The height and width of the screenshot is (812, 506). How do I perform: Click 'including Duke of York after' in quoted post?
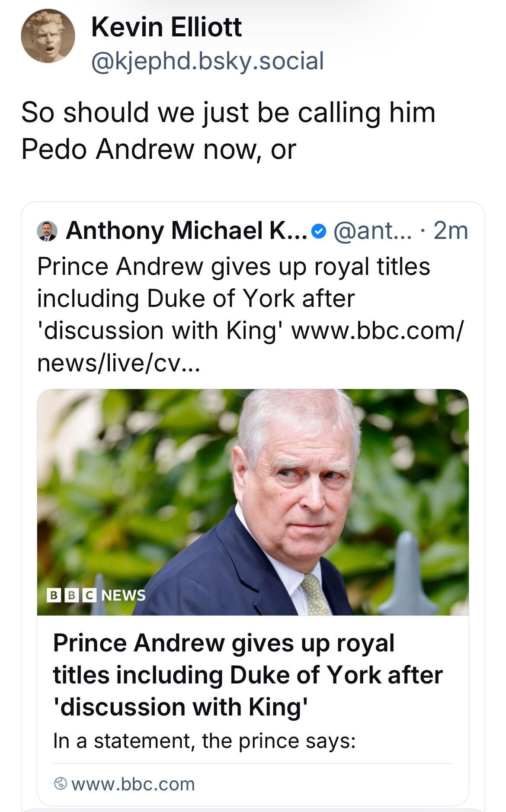(196, 298)
